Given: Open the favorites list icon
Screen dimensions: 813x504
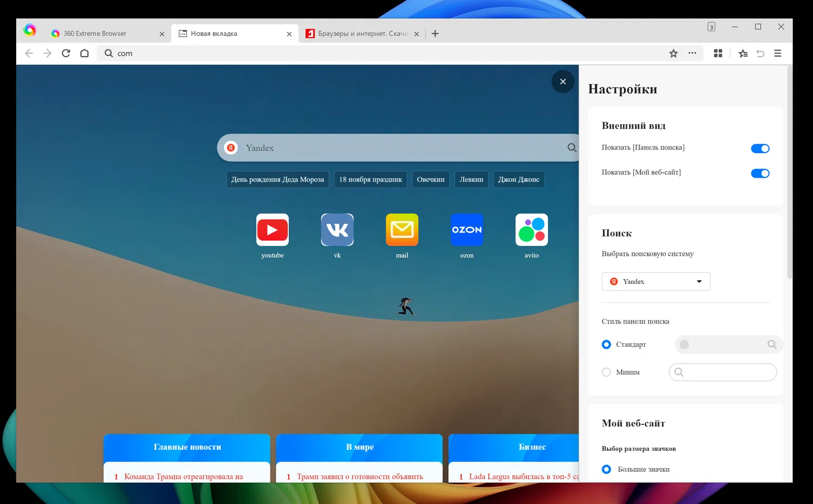Looking at the screenshot, I should coord(743,53).
